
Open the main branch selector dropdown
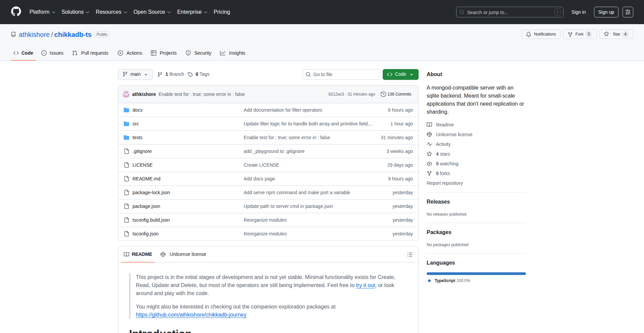(135, 74)
